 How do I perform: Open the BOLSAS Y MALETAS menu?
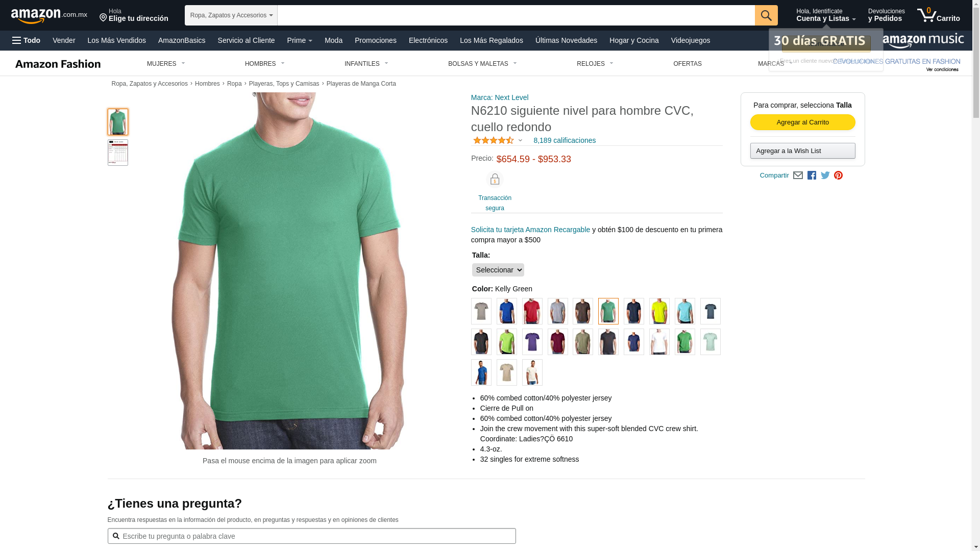pyautogui.click(x=482, y=64)
